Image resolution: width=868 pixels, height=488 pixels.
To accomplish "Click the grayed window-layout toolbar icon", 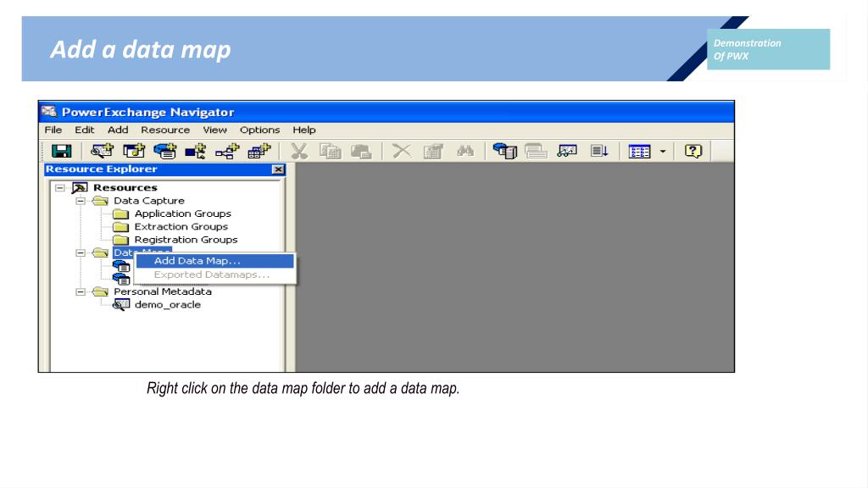I will point(536,151).
